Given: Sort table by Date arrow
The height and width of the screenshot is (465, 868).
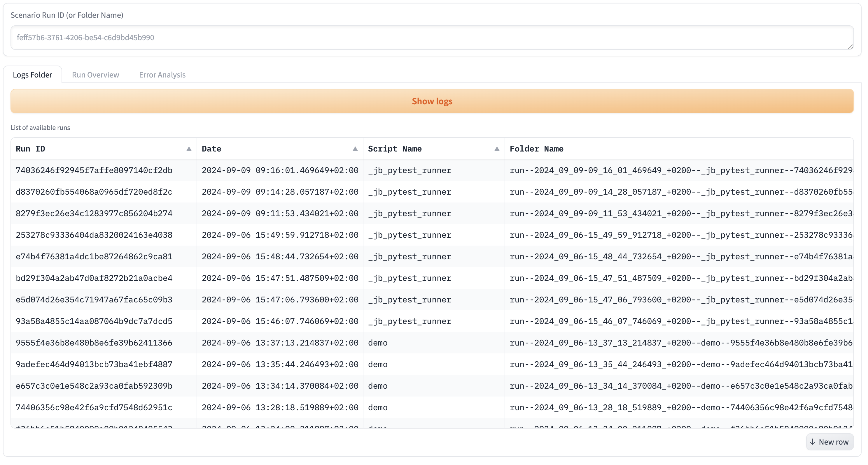Looking at the screenshot, I should click(x=355, y=149).
